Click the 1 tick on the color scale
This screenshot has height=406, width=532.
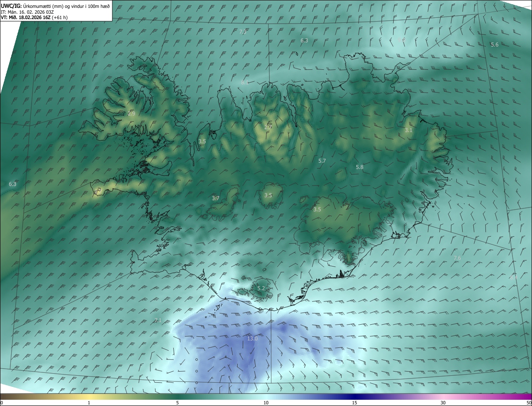coord(89,403)
